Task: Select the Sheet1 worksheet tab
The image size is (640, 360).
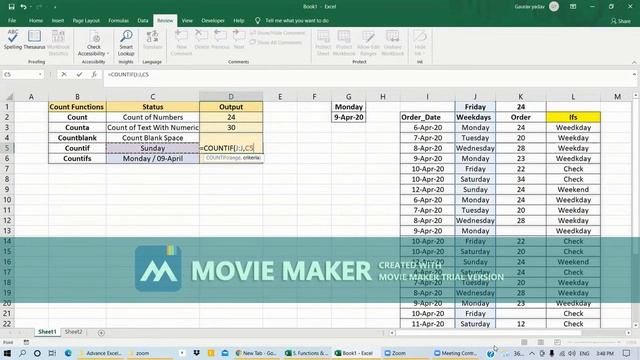Action: click(47, 332)
